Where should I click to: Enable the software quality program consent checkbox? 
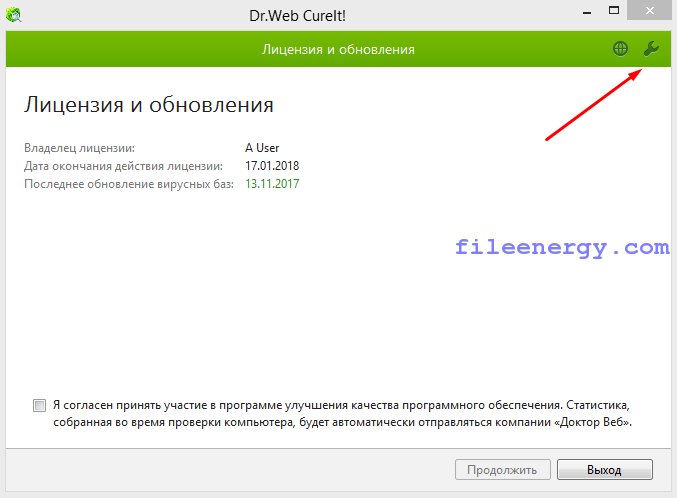click(39, 406)
